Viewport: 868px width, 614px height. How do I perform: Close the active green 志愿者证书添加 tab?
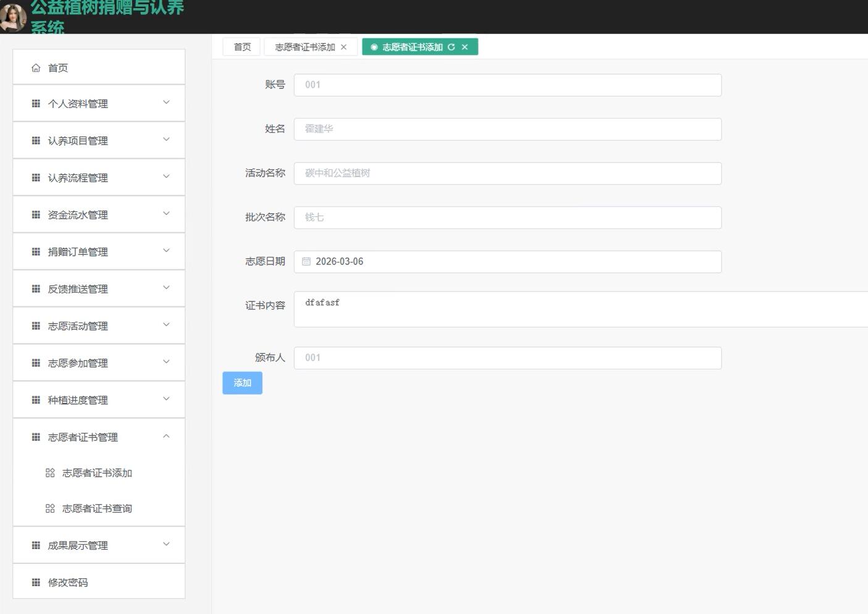coord(465,47)
